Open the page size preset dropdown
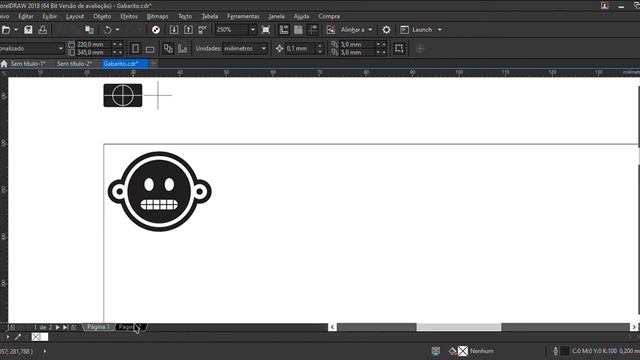 point(61,49)
